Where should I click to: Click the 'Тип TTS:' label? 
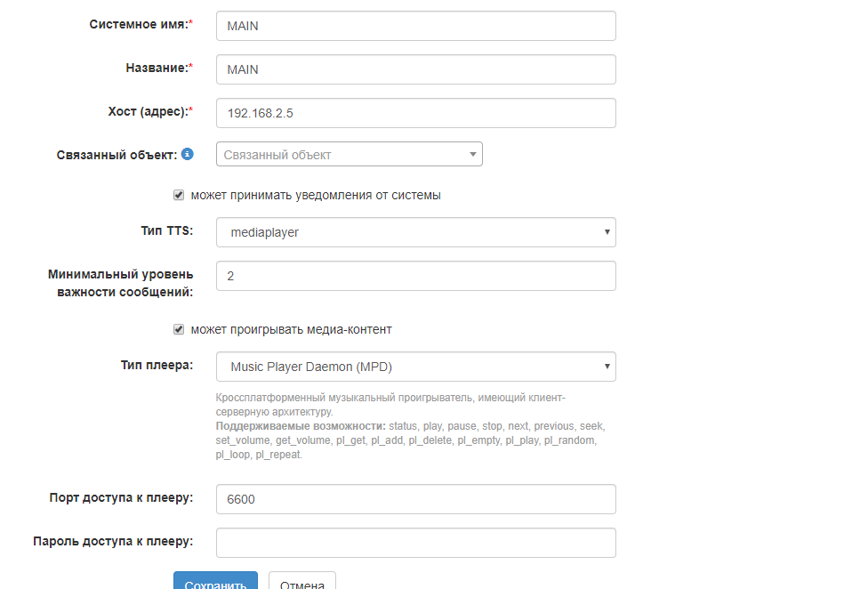pyautogui.click(x=167, y=230)
